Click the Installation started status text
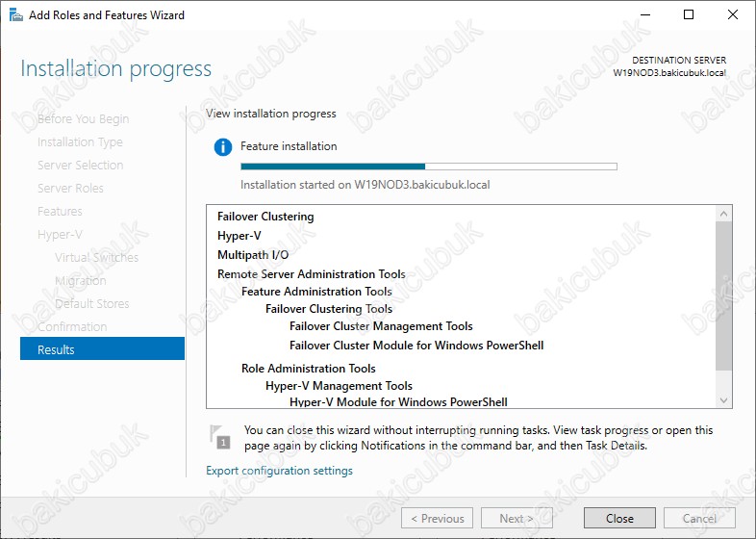The width and height of the screenshot is (756, 539). 365,185
